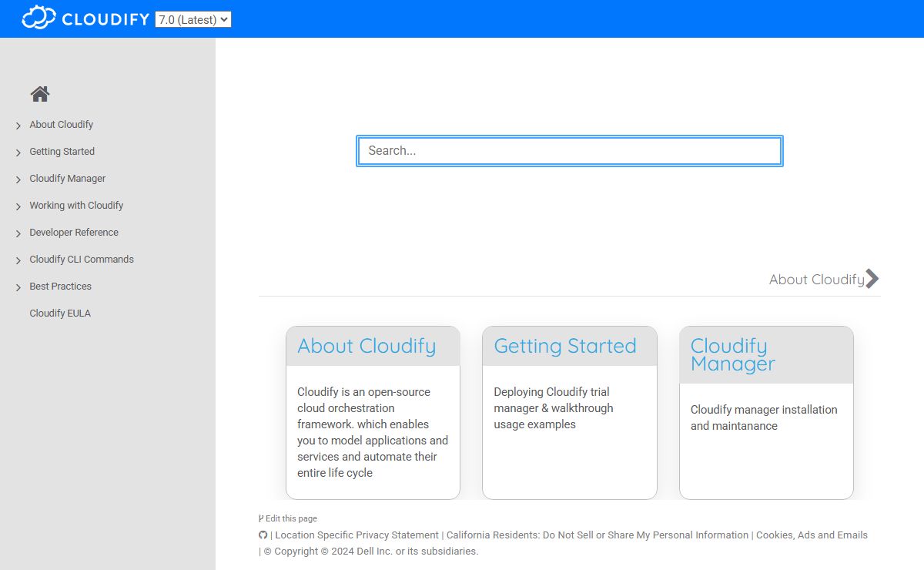Image resolution: width=924 pixels, height=570 pixels.
Task: Click the Copyright 2024 Dell Inc. text
Action: [x=370, y=552]
